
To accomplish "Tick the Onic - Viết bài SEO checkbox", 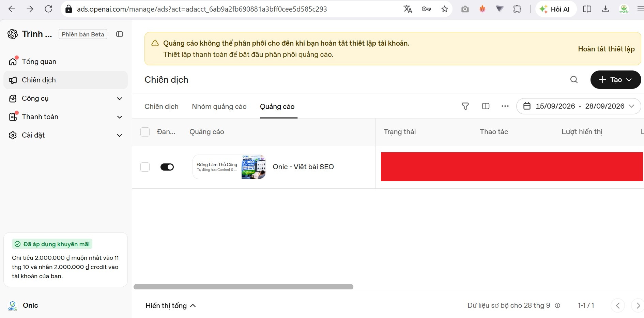I will pyautogui.click(x=145, y=167).
